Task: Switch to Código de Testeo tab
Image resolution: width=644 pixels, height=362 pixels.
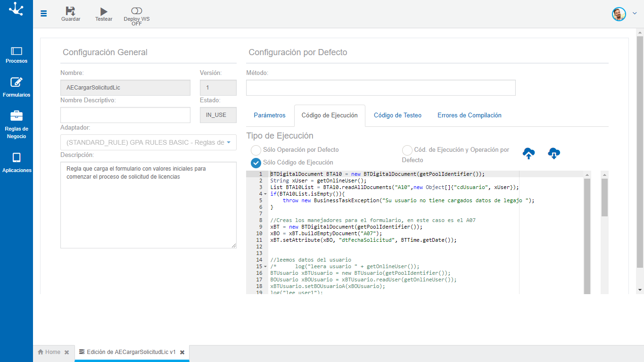Action: point(398,115)
